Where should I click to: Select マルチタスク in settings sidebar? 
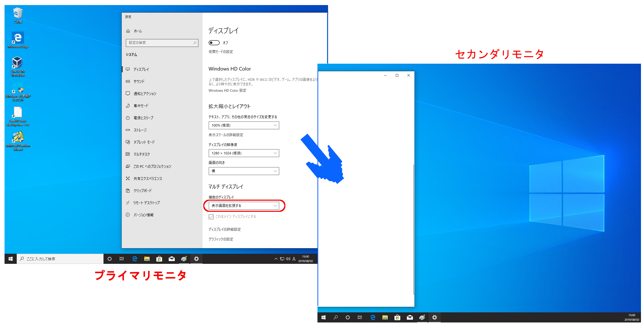(x=141, y=154)
